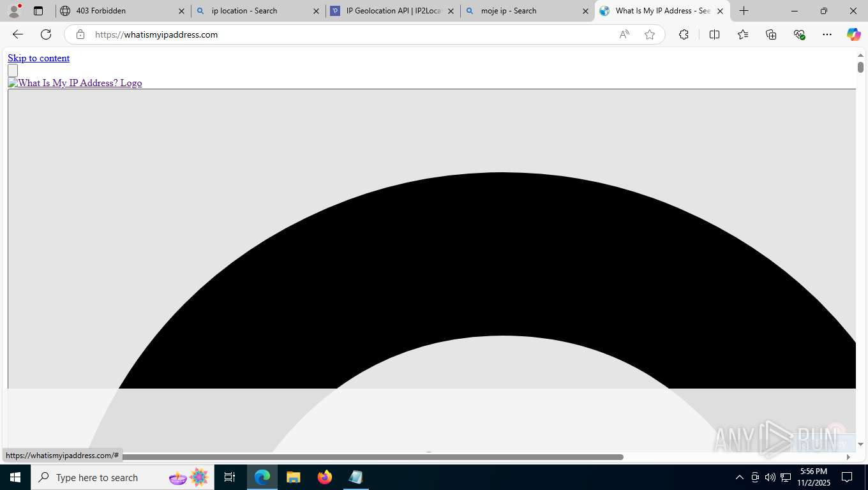868x490 pixels.
Task: Open Microsoft Edge from the taskbar
Action: (x=262, y=477)
